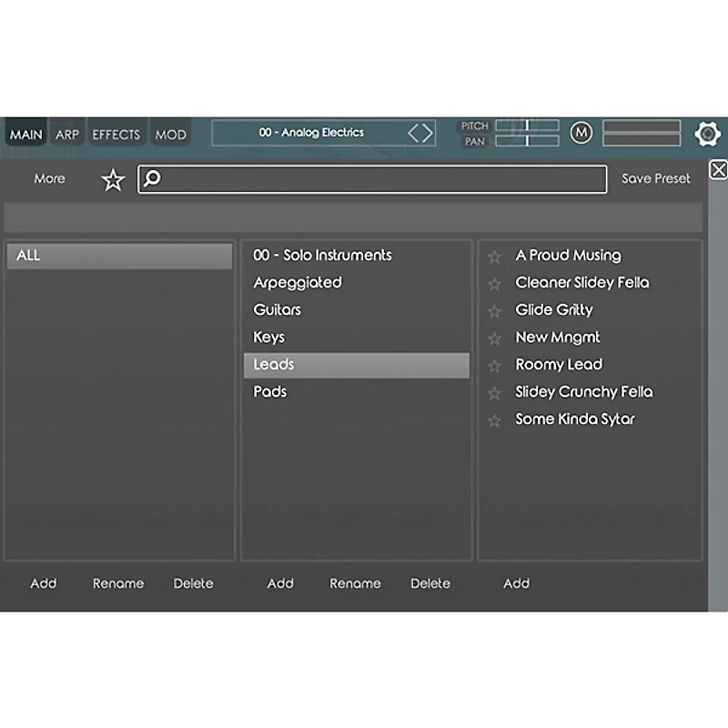This screenshot has height=728, width=728.
Task: Go to previous preset with left arrow
Action: 414,134
